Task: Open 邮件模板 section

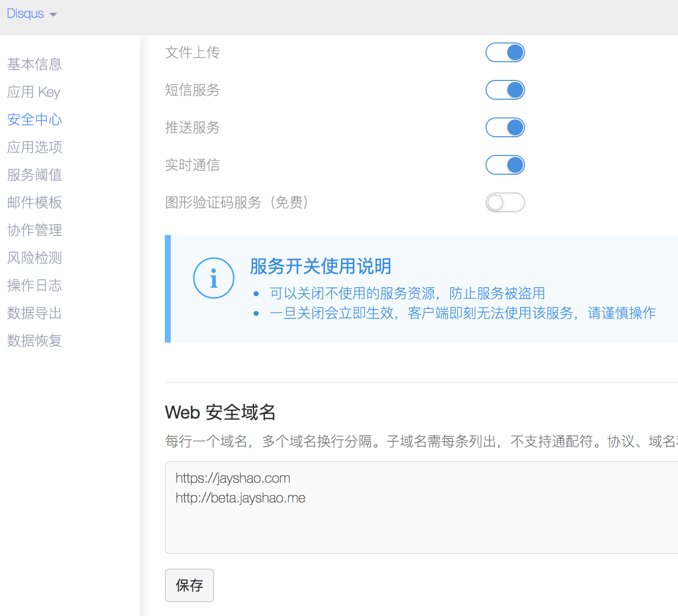Action: (35, 202)
